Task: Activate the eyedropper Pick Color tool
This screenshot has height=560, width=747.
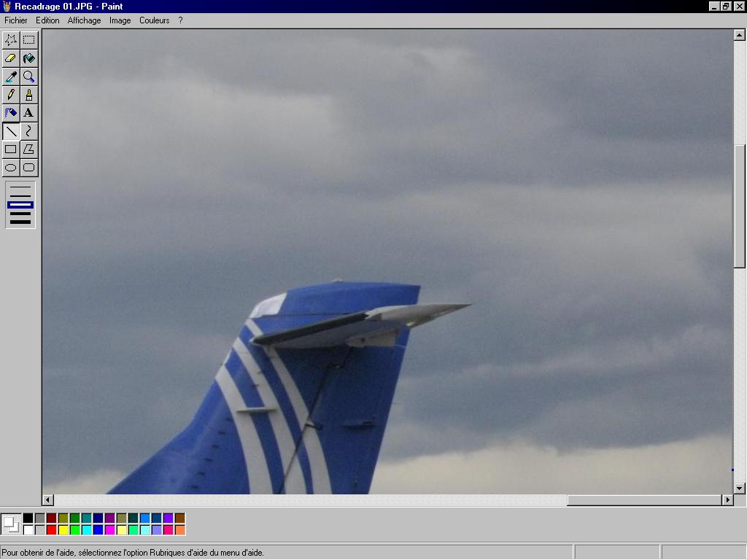Action: 11,77
